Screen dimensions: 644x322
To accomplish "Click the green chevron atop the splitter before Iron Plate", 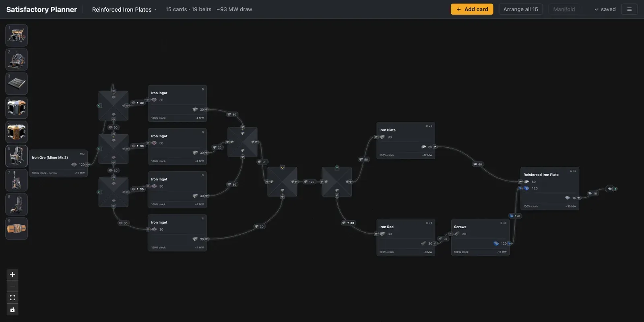I will pos(337,167).
